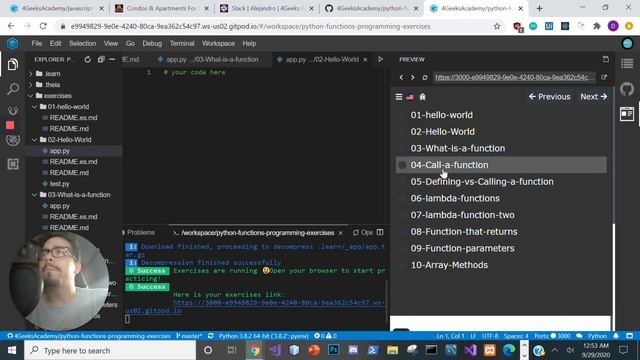This screenshot has width=640, height=360.
Task: Click the user avatar in the top right
Action: pyautogui.click(x=628, y=43)
